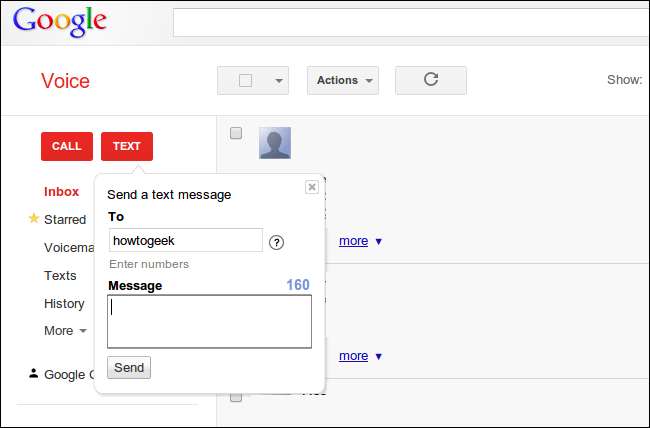Expand the arrow beside first more link
Image resolution: width=650 pixels, height=428 pixels.
378,241
